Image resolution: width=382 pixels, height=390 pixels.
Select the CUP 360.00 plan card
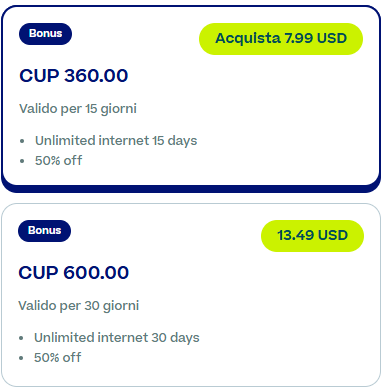pos(191,99)
